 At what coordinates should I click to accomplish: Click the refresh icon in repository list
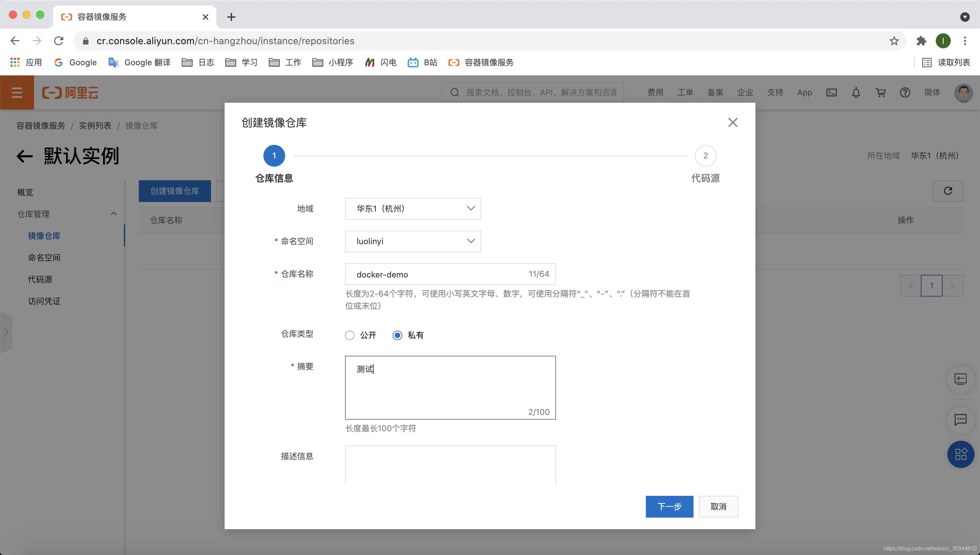[x=948, y=191]
